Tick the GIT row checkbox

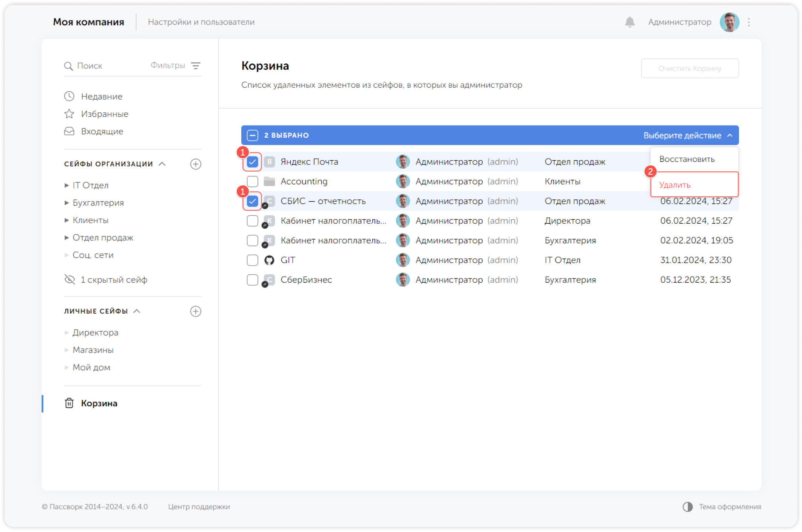click(x=252, y=260)
